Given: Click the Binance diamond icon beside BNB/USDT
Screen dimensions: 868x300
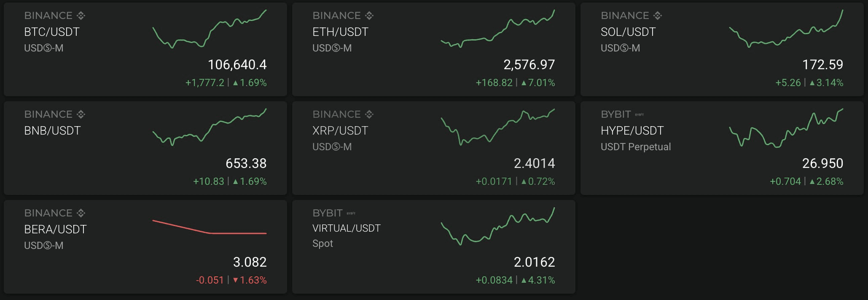Looking at the screenshot, I should click(81, 114).
